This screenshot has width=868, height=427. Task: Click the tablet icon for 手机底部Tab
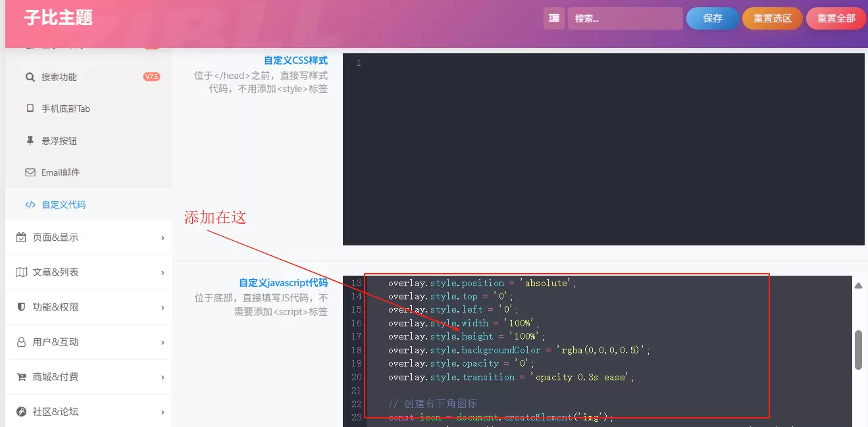tap(30, 109)
